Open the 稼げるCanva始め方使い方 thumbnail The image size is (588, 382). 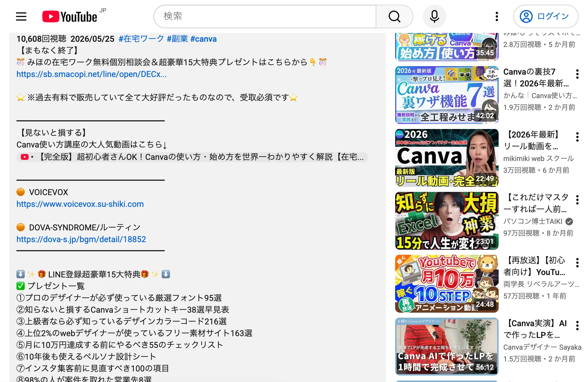point(447,46)
